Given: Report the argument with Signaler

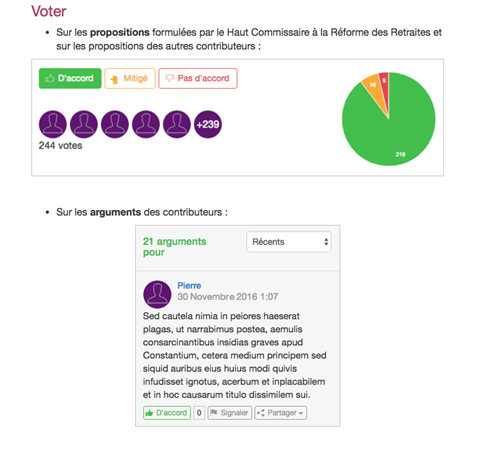Looking at the screenshot, I should [x=230, y=413].
